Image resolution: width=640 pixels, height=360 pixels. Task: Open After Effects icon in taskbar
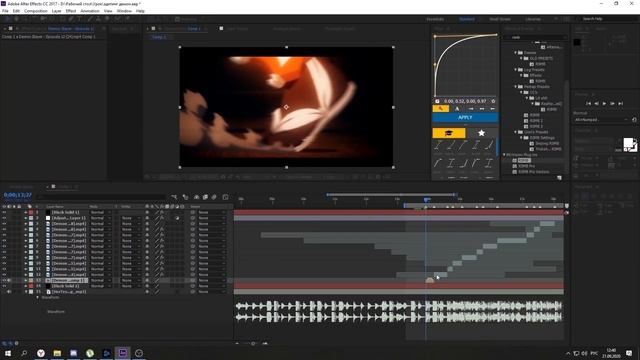122,353
